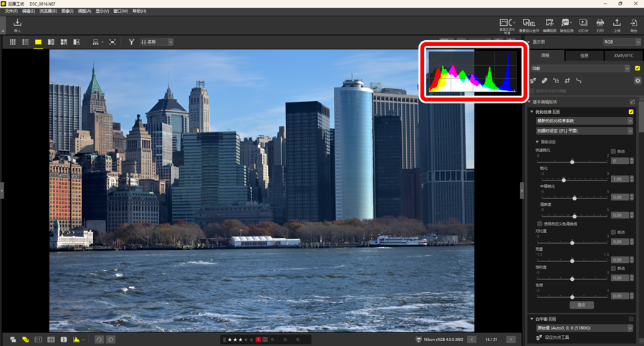Screen dimensions: 644x346
Task: Open the 文件(F) menu
Action: 11,11
